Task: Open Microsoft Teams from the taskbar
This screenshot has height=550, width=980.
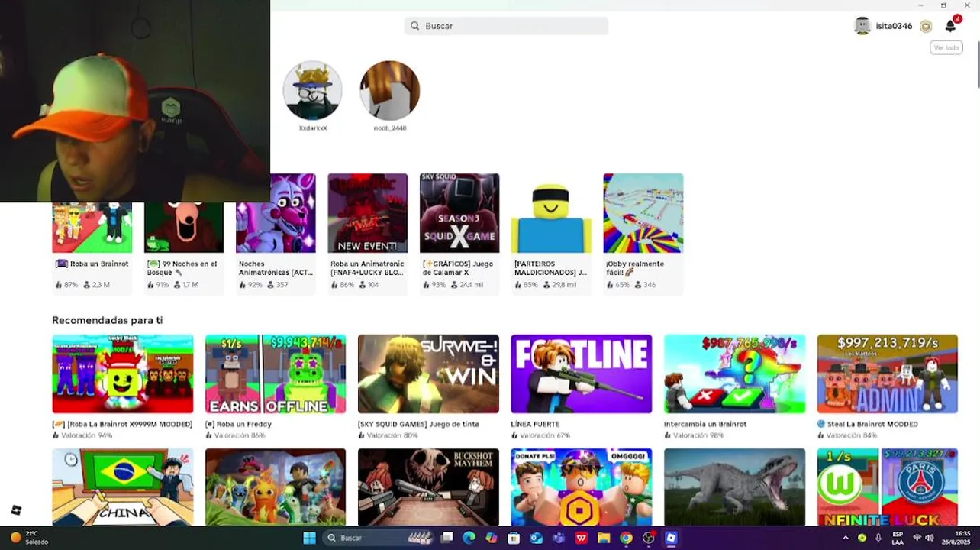Action: click(x=559, y=538)
